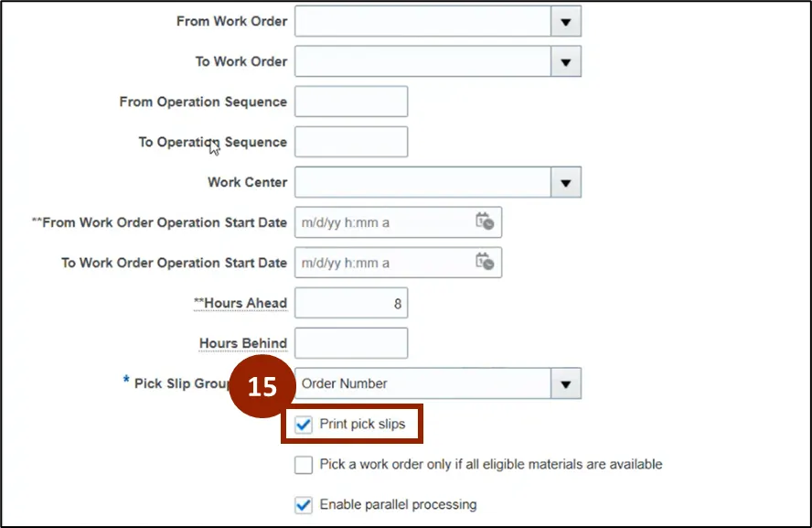
Task: Open the Pick Slip Grouping Rule dropdown arrow
Action: (x=566, y=383)
